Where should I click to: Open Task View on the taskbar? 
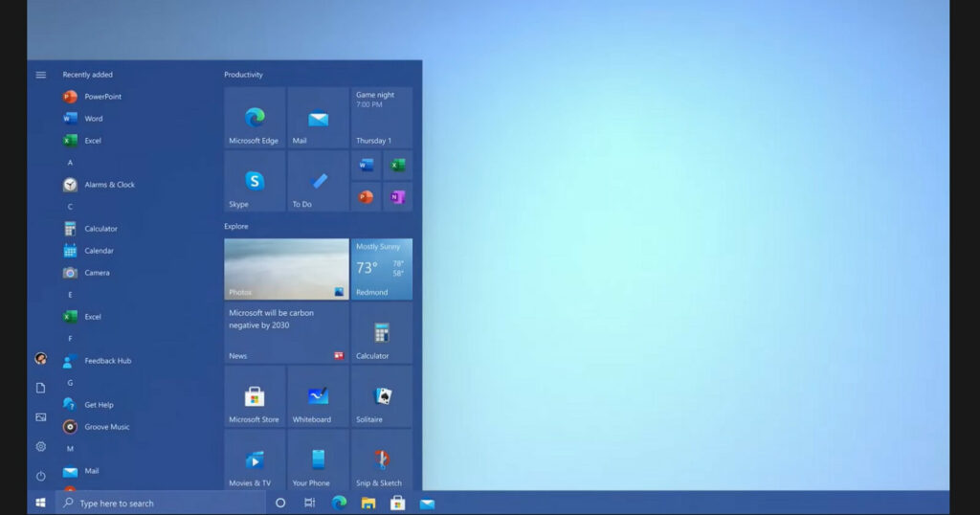[x=309, y=503]
